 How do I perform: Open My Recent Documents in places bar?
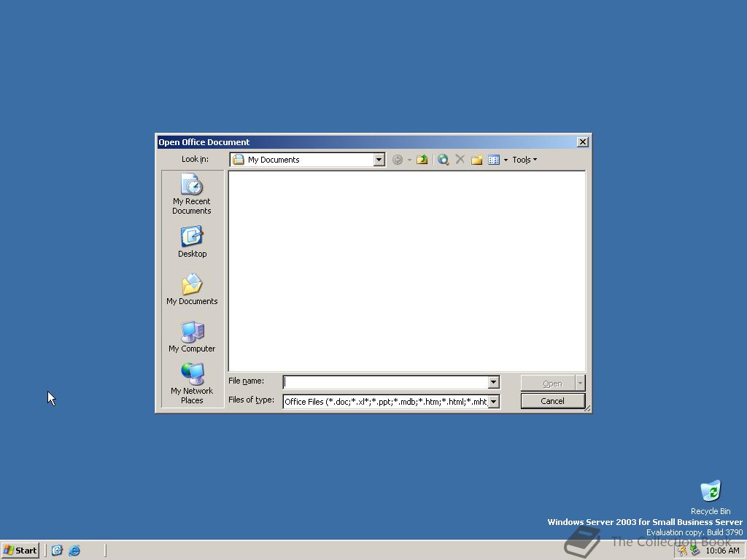[192, 194]
